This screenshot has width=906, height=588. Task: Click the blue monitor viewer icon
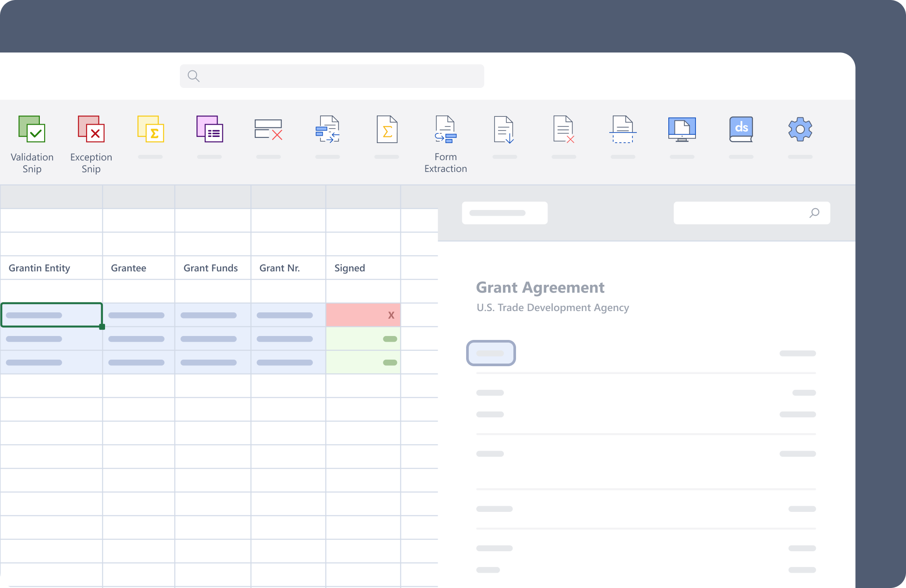click(x=682, y=129)
